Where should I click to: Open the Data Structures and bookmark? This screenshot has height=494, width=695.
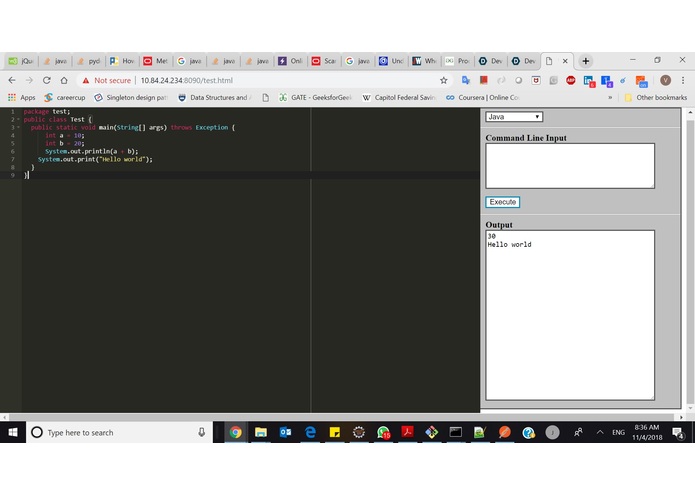(x=215, y=97)
